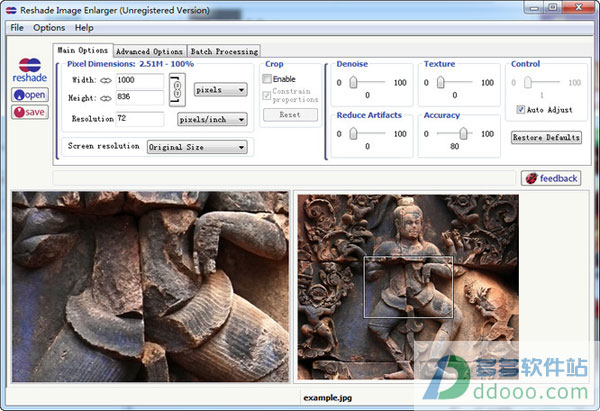The image size is (600, 411).
Task: Switch to the Batch Processing tab
Action: (x=224, y=51)
